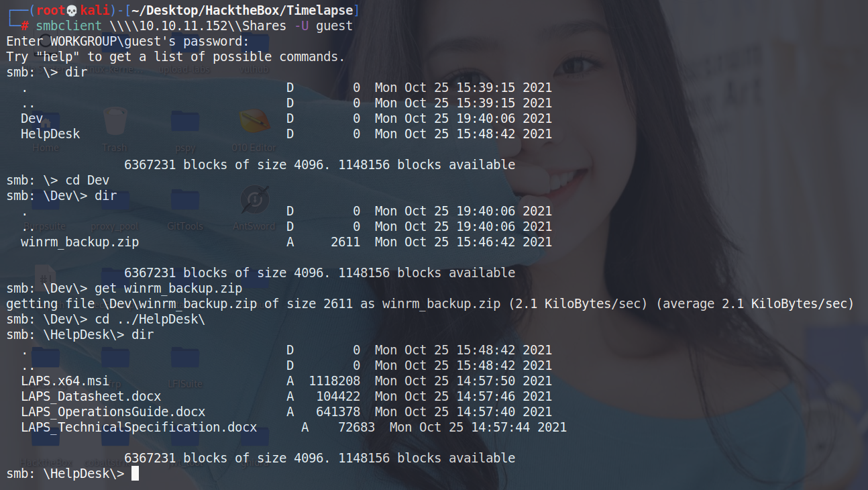Click the 14:57:40 timestamp of LAPS_OperationsGuide.docx

point(485,412)
